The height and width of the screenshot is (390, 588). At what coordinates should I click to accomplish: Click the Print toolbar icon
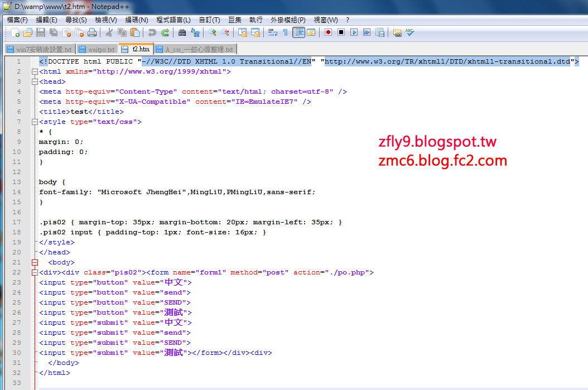coord(92,32)
